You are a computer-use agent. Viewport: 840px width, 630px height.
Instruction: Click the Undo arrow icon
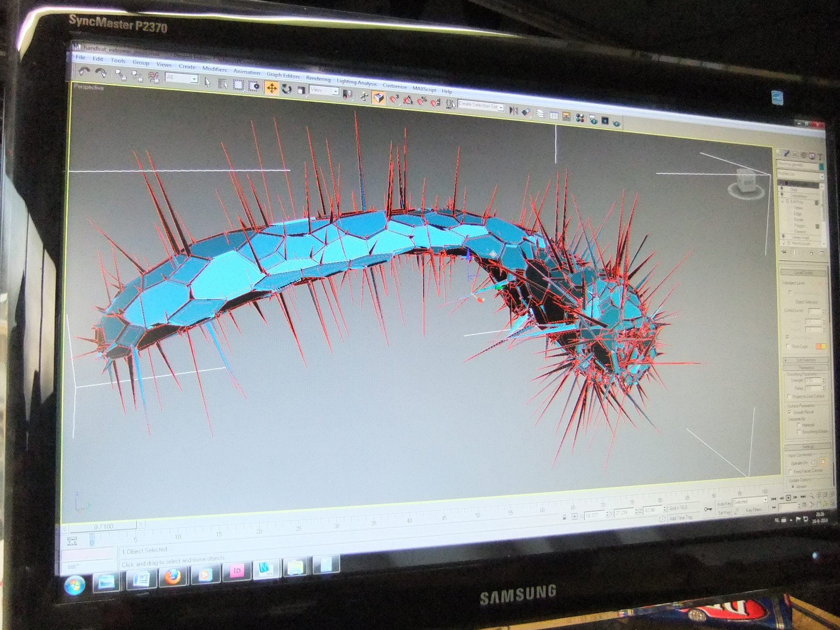coord(84,72)
